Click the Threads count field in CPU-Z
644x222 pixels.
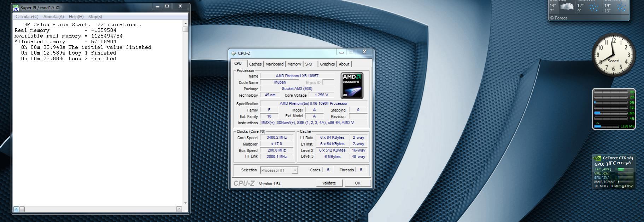pos(361,170)
